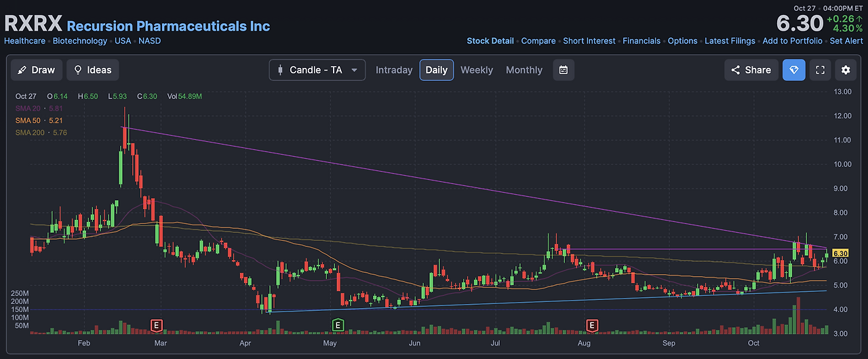
Task: Click the +0.26 price change value
Action: 845,19
